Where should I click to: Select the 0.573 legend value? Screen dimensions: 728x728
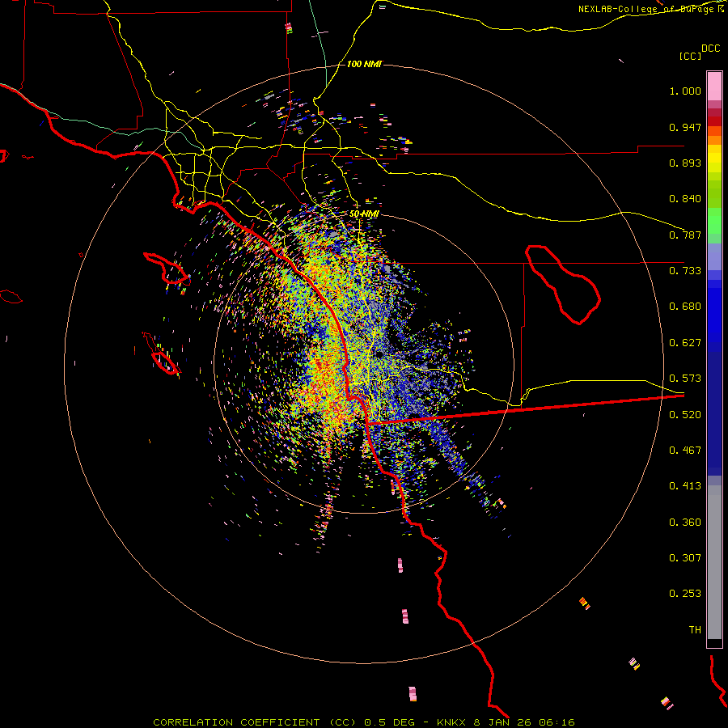click(x=685, y=379)
